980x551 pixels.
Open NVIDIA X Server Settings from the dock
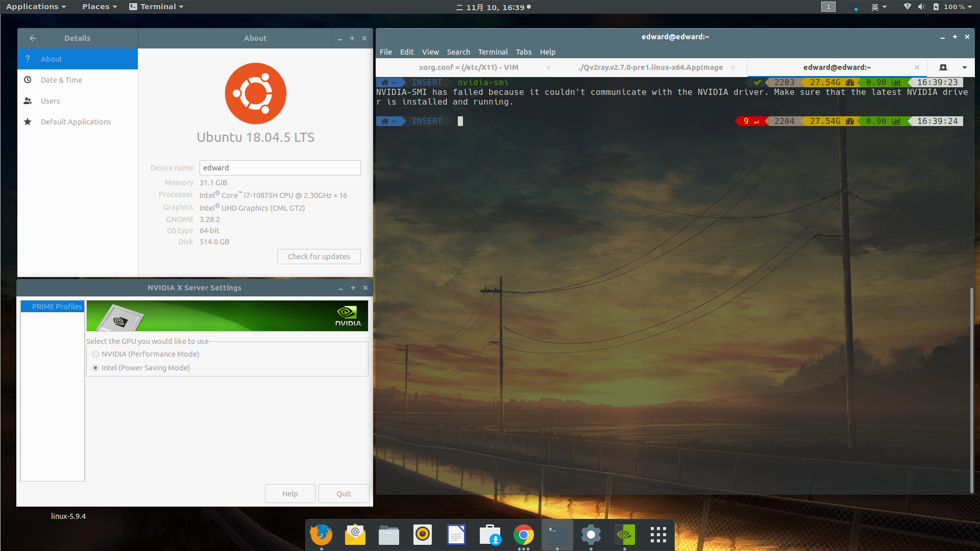(624, 535)
